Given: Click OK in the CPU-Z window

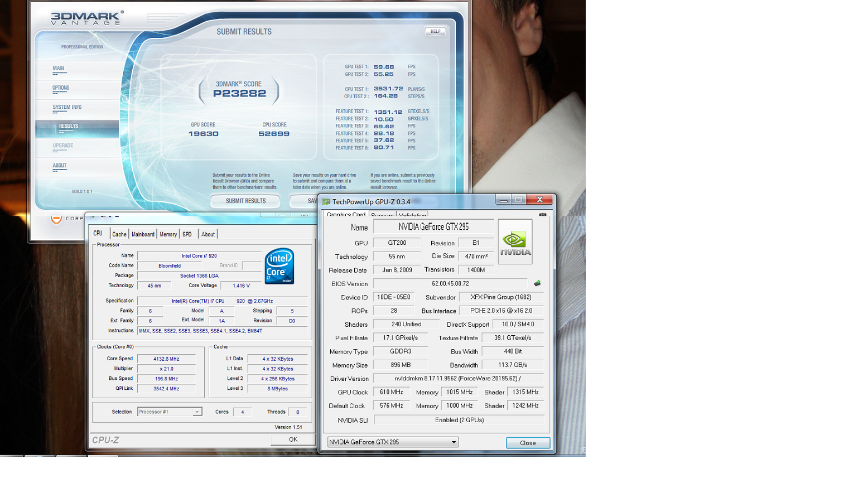Looking at the screenshot, I should coord(293,439).
